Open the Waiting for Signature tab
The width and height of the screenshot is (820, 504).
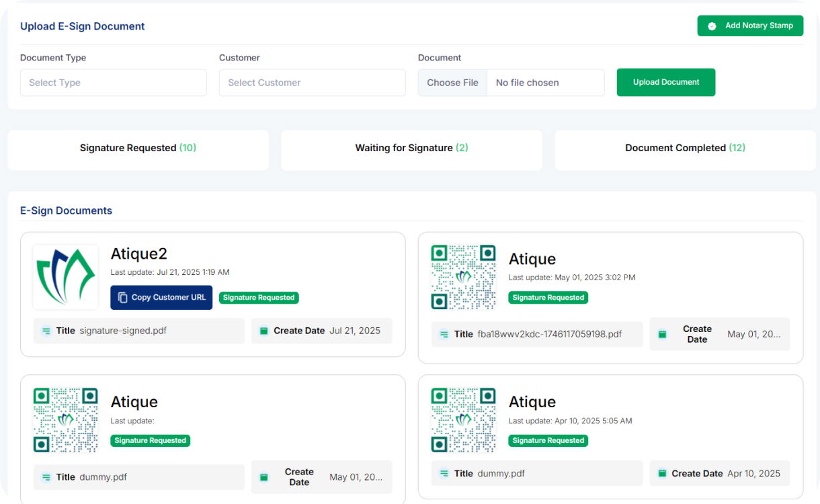click(x=411, y=148)
